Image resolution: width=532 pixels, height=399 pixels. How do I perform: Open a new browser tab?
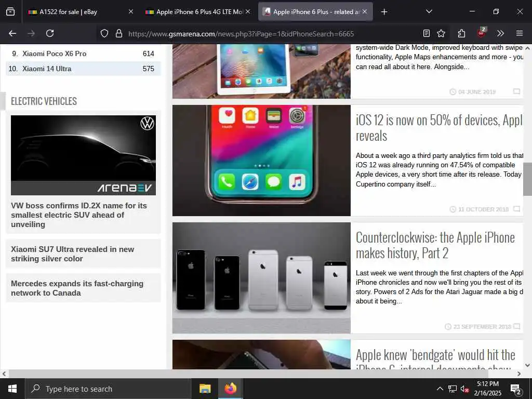tap(384, 12)
